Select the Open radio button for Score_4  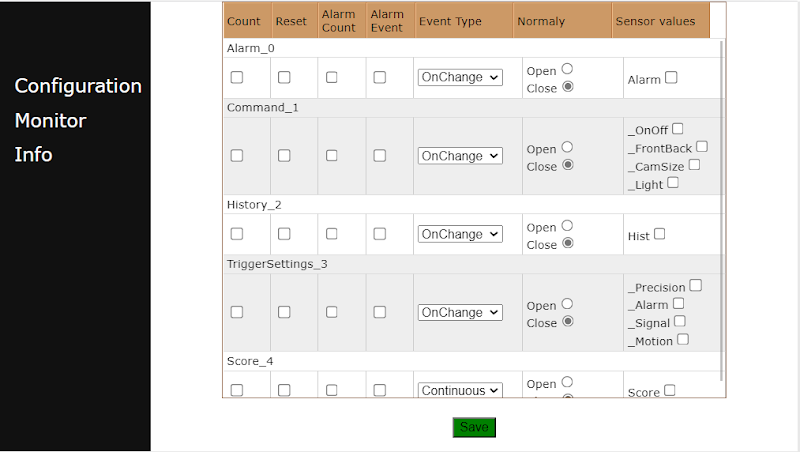tap(567, 382)
